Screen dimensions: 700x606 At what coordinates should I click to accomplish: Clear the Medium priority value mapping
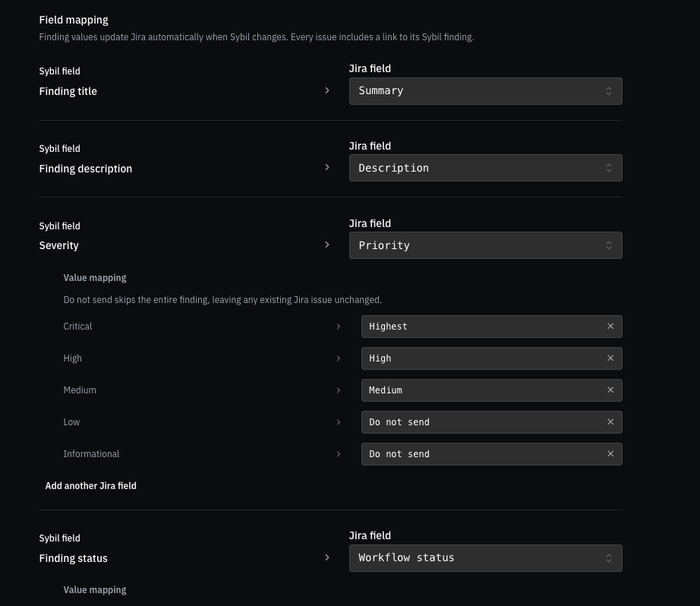pyautogui.click(x=610, y=390)
